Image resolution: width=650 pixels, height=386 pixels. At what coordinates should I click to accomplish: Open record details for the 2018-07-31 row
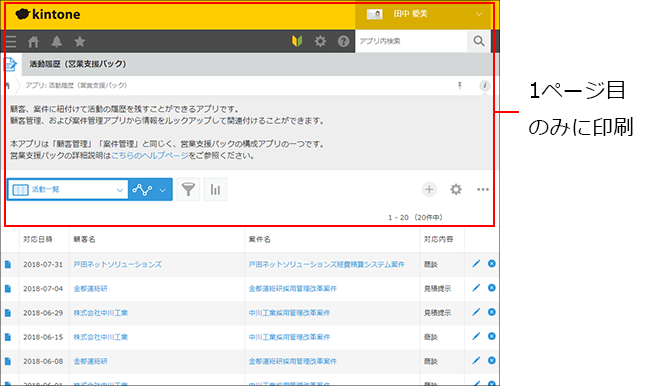point(8,265)
